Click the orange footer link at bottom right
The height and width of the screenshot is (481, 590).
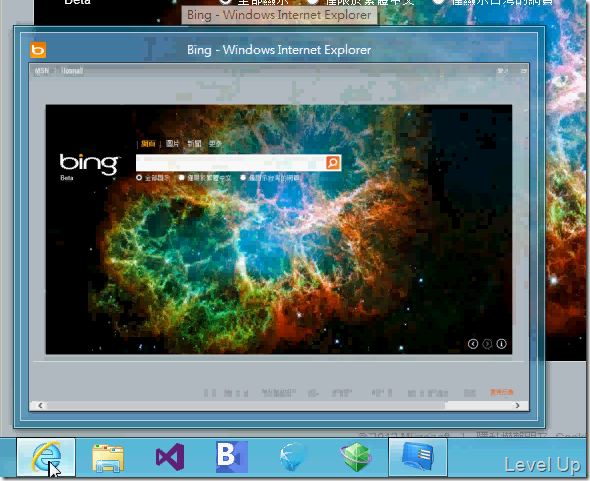point(502,393)
